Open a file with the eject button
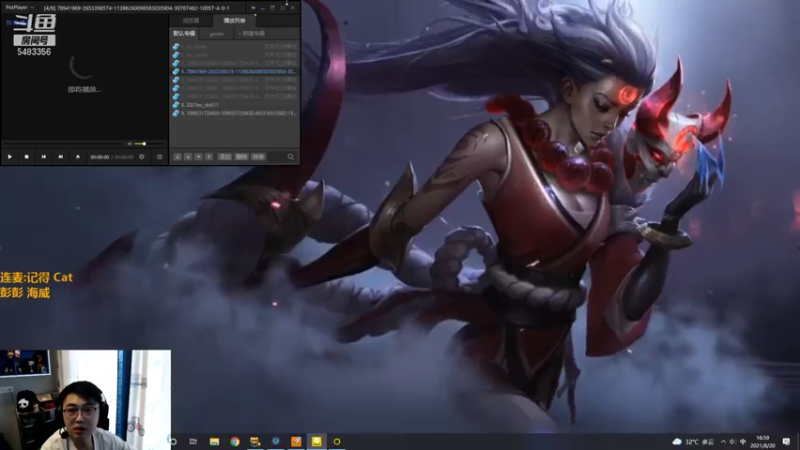 (78, 157)
